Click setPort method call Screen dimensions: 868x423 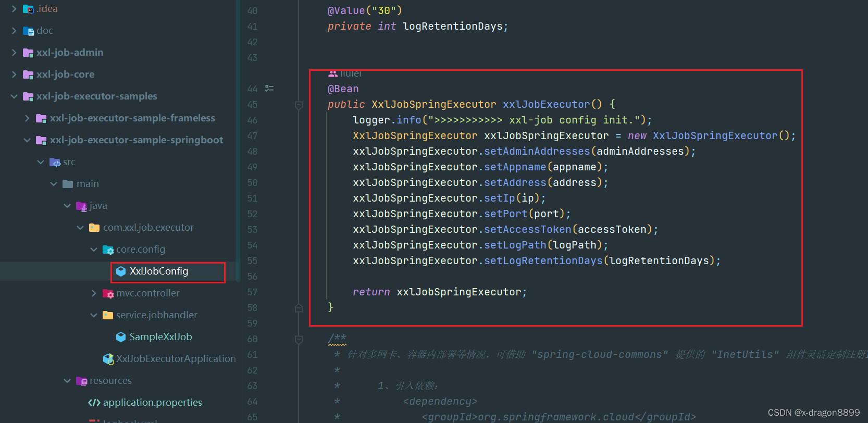[506, 214]
